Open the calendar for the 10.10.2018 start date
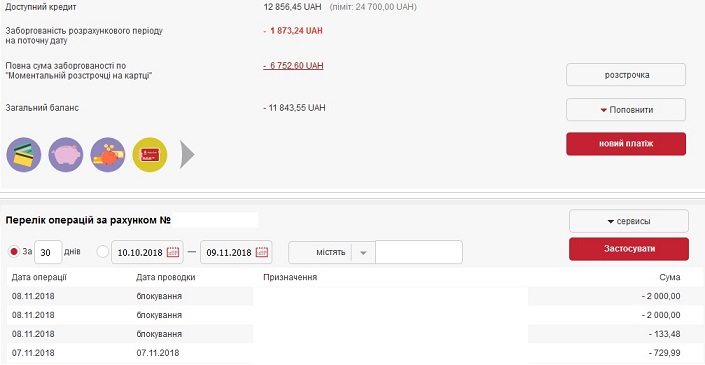Image resolution: width=705 pixels, height=365 pixels. pos(173,252)
